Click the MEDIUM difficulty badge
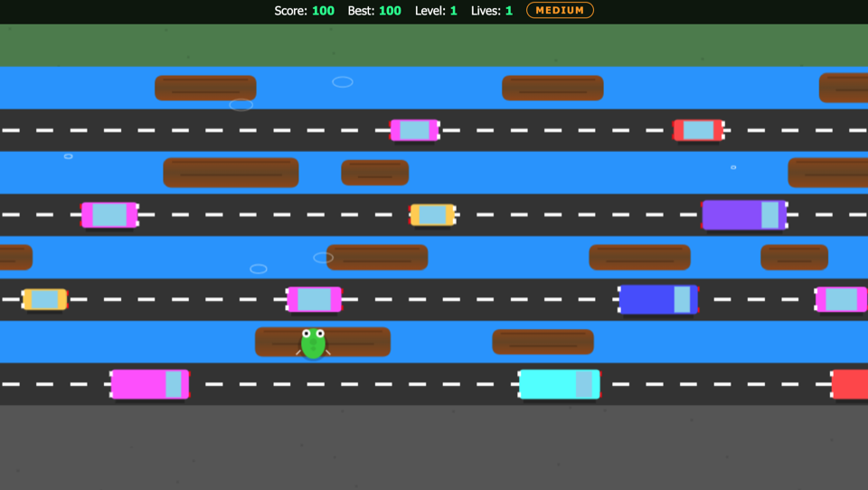The width and height of the screenshot is (868, 490). [x=560, y=10]
